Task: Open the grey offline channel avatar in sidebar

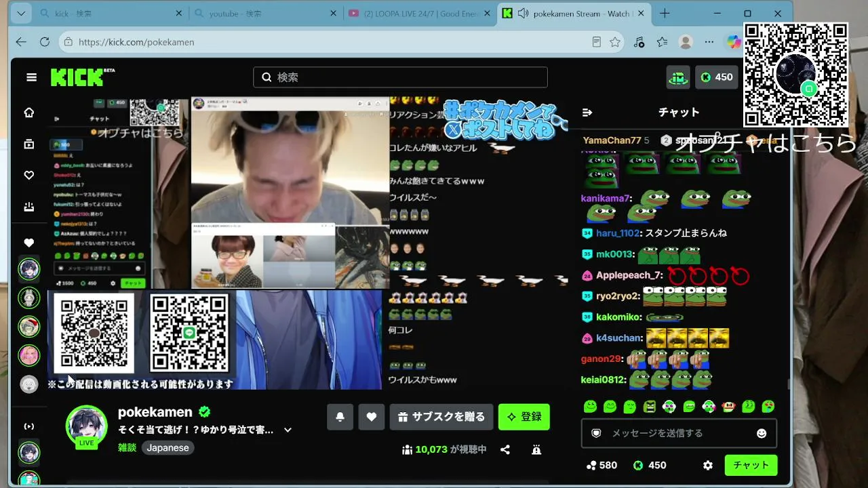Action: tap(29, 384)
